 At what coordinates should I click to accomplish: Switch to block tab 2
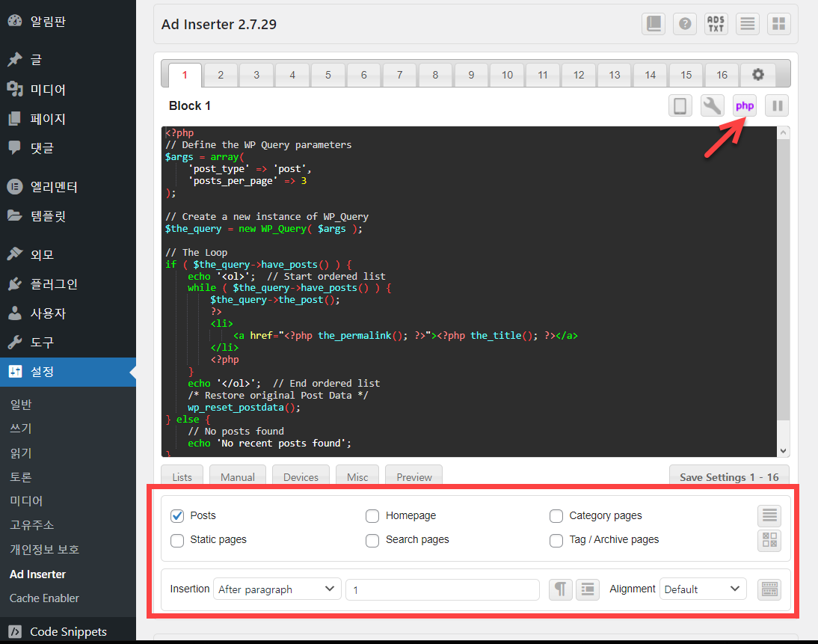click(x=221, y=75)
